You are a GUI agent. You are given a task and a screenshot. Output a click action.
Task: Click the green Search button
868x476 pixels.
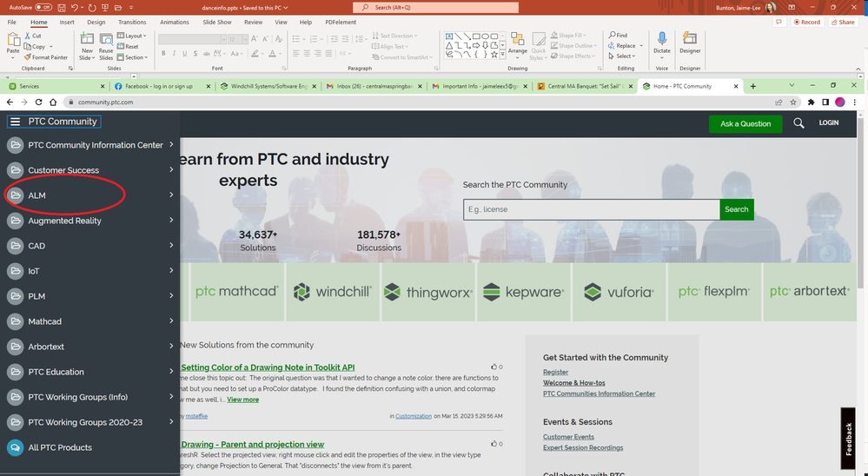736,209
